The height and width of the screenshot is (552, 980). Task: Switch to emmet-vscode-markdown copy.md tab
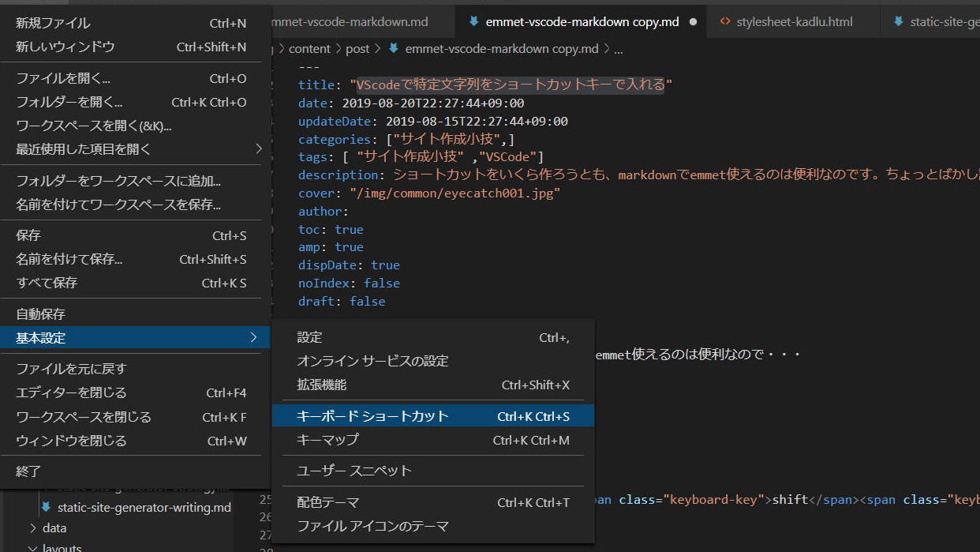click(581, 21)
